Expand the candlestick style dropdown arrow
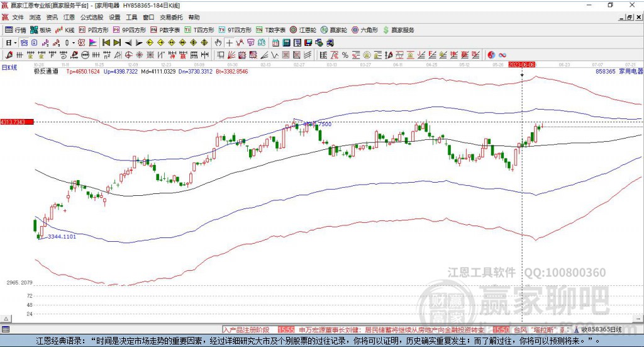The width and height of the screenshot is (644, 347). coord(74,43)
